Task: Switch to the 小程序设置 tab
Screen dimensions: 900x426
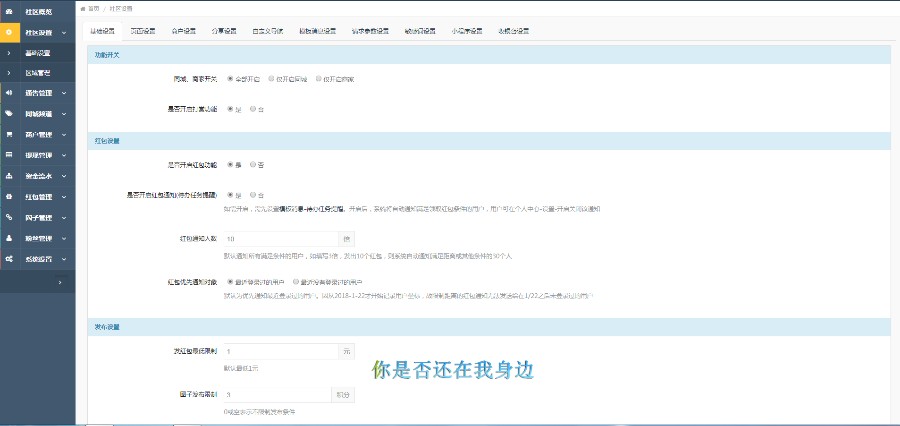Action: coord(467,31)
